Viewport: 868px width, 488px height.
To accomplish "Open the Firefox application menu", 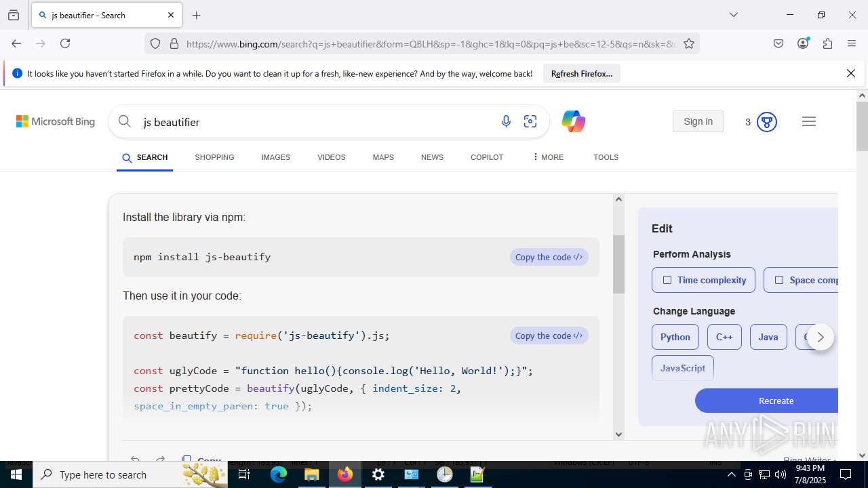I will (852, 43).
